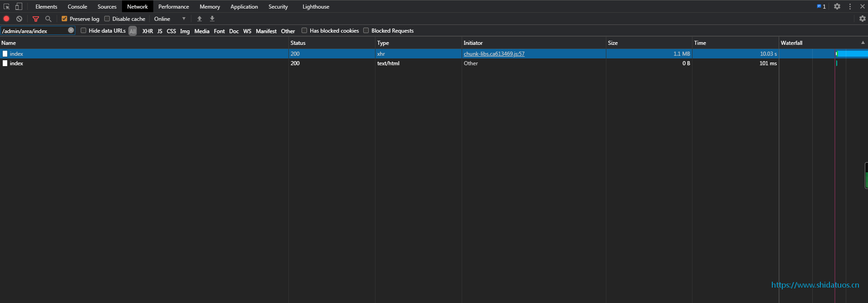
Task: Open the Network settings gear icon
Action: pyautogui.click(x=862, y=19)
